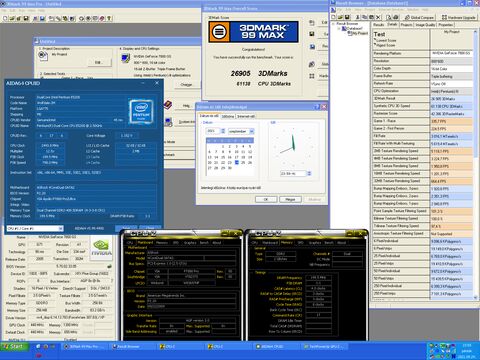
Task: Click 3DMark Result row in details table
Action: tap(422, 99)
